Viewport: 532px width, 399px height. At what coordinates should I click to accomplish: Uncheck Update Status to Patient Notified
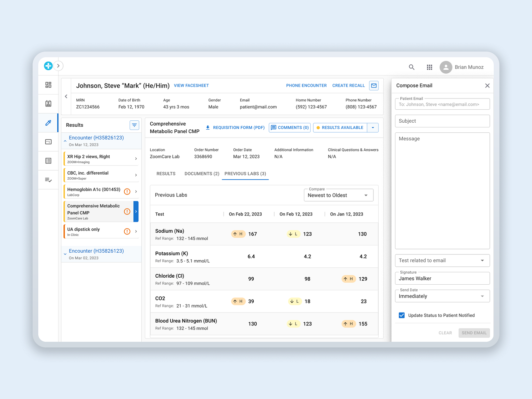coord(402,315)
